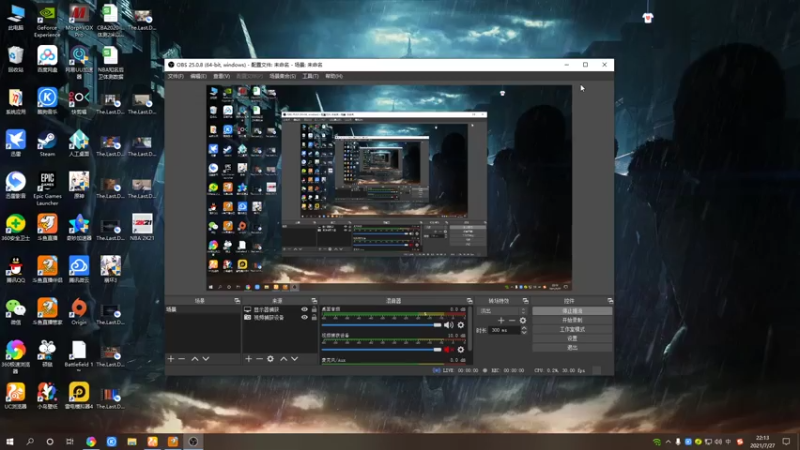Open File Explorer from the taskbar
800x450 pixels.
coord(132,441)
